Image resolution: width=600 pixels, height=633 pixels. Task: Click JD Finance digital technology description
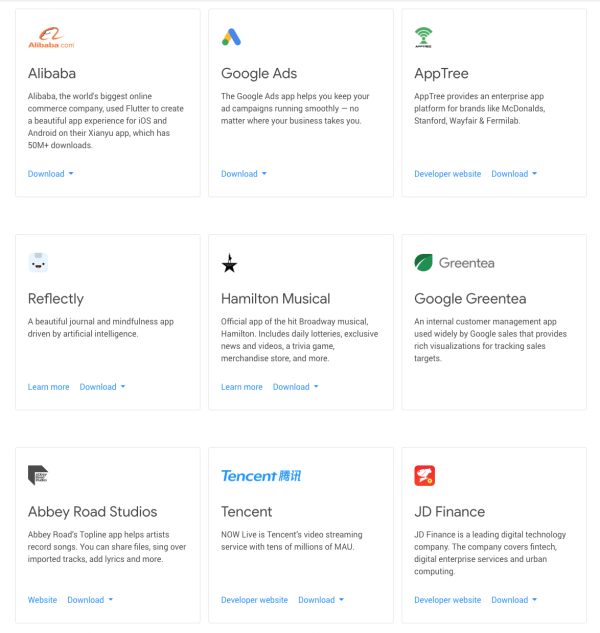490,553
